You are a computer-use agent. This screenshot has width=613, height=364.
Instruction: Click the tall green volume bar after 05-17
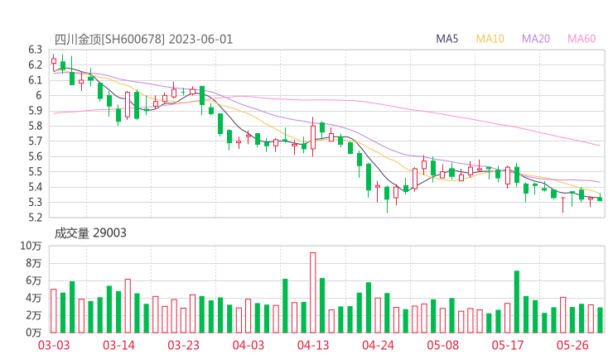pyautogui.click(x=517, y=301)
